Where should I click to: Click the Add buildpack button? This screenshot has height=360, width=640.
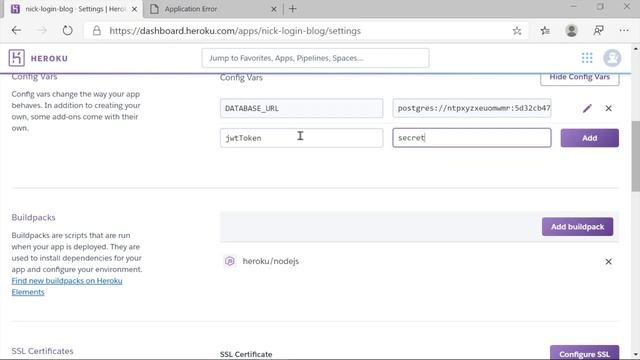coord(577,227)
